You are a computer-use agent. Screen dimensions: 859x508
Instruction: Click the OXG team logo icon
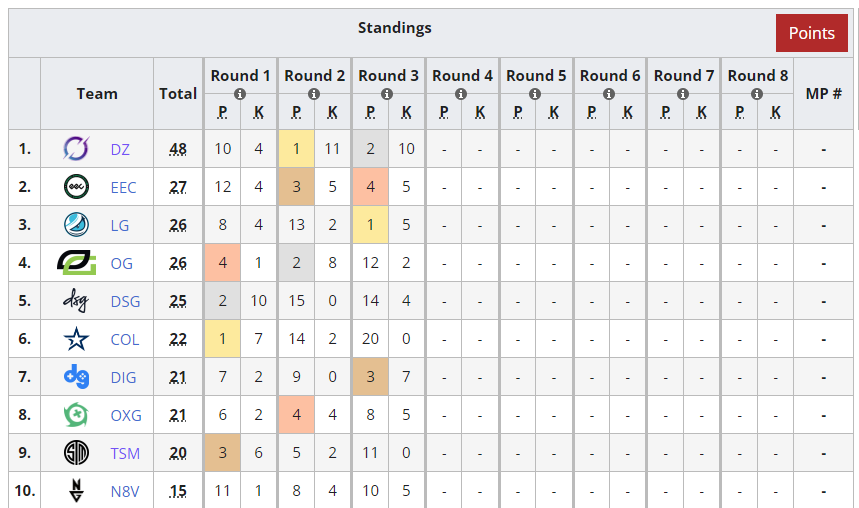coord(76,415)
